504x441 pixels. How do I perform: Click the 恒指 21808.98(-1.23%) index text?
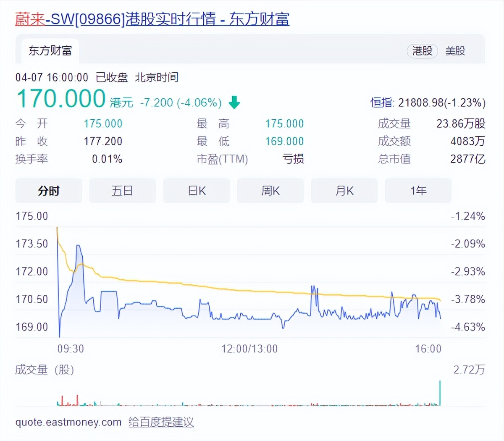click(x=428, y=102)
